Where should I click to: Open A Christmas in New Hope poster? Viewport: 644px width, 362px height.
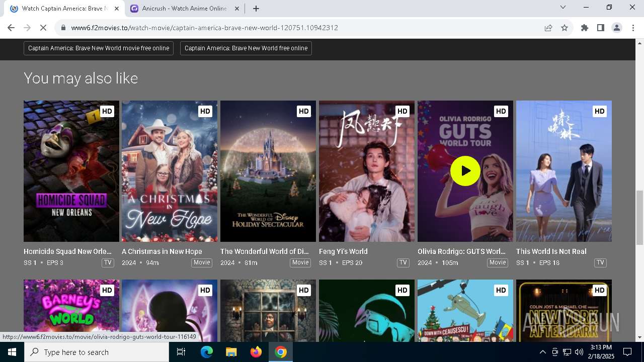(170, 171)
